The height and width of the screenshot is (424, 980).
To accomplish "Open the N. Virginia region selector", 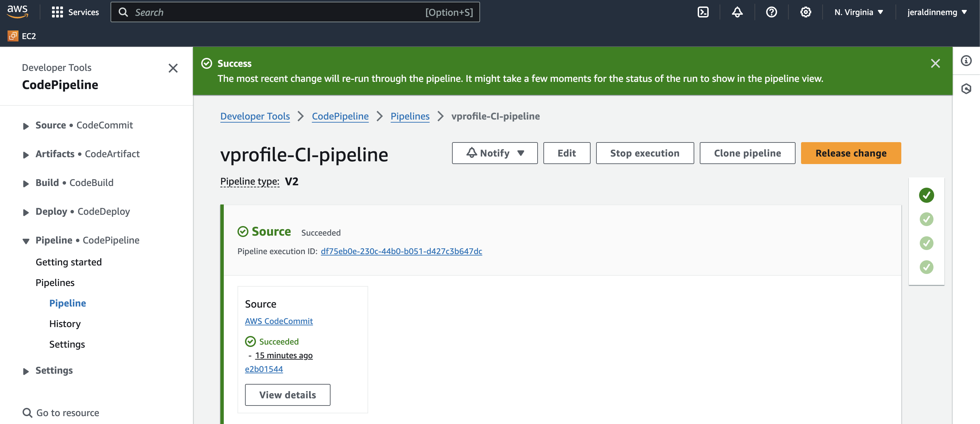I will (858, 12).
